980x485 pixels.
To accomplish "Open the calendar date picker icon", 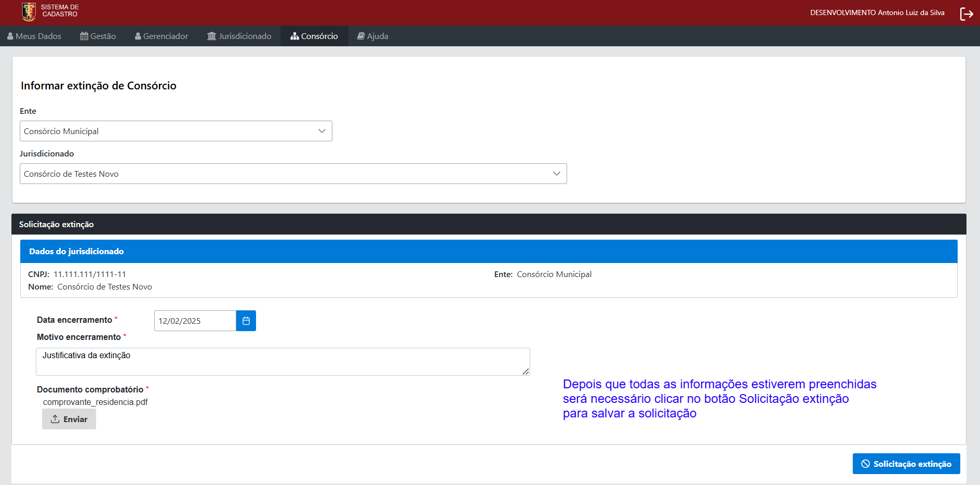I will click(246, 321).
